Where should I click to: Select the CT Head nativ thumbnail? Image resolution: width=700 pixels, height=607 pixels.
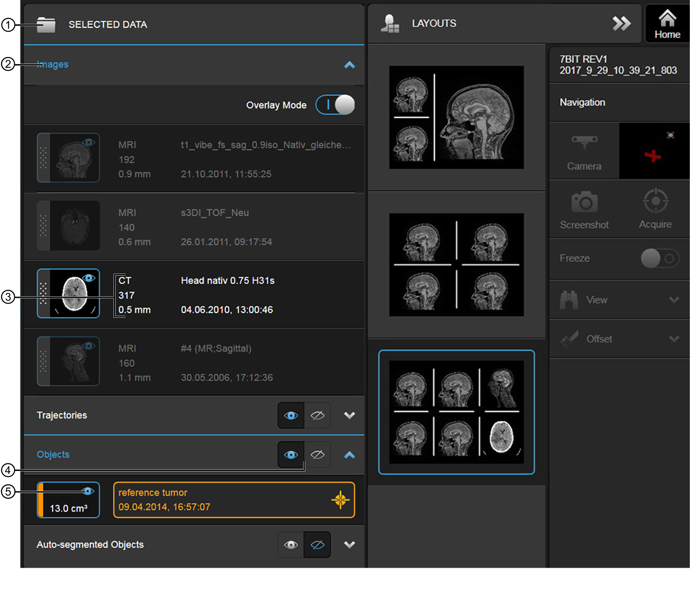[68, 293]
